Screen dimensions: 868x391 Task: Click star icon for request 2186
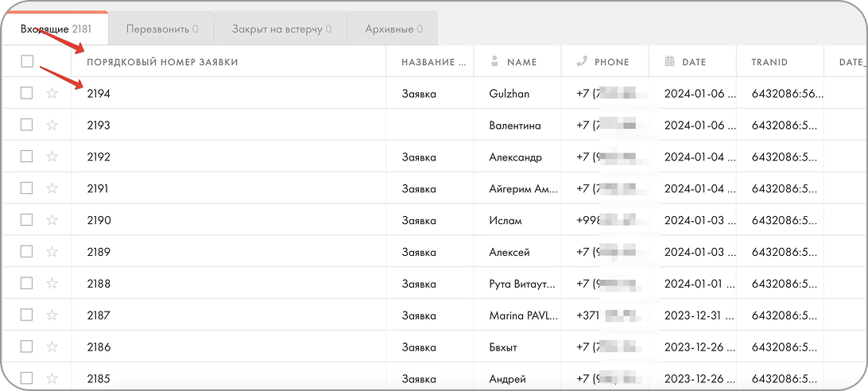click(x=52, y=347)
